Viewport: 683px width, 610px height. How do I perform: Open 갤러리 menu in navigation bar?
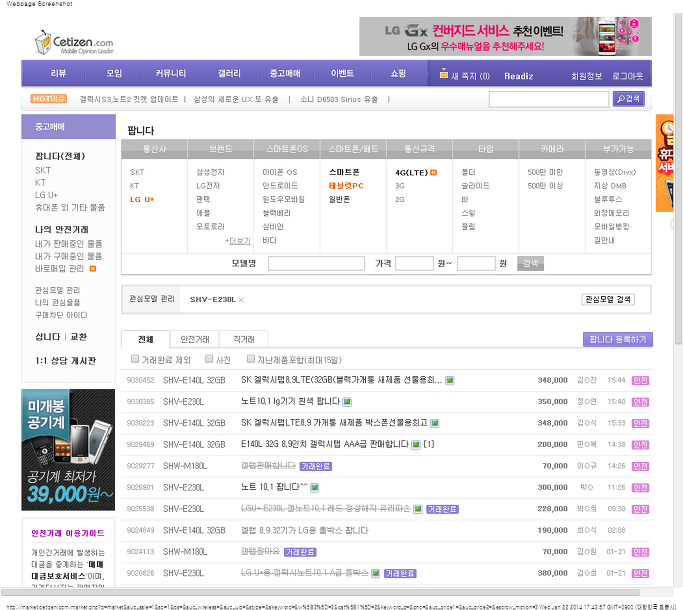pyautogui.click(x=229, y=73)
